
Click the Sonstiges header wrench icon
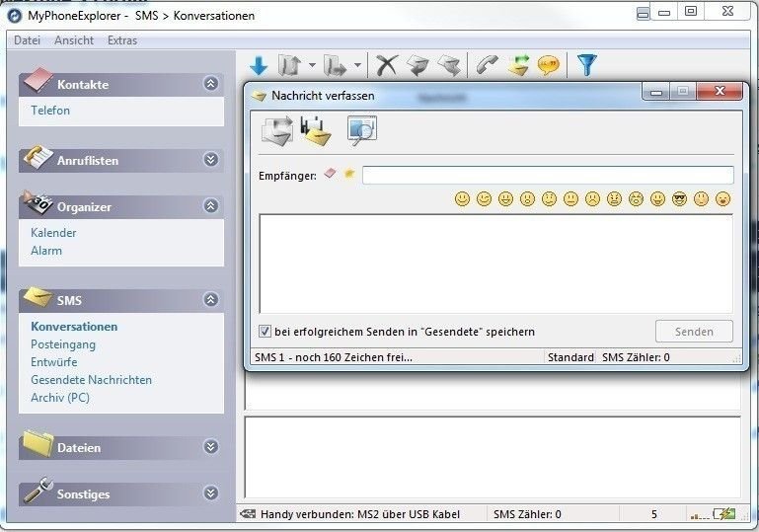pos(38,490)
